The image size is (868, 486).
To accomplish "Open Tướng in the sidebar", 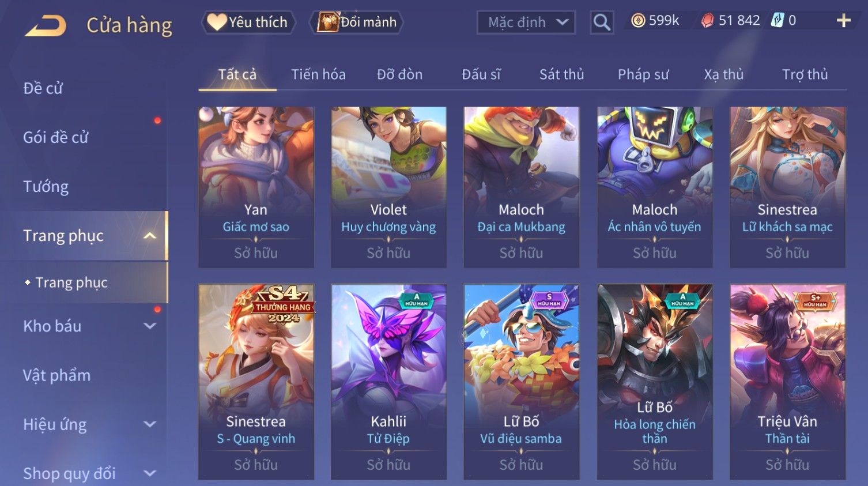I will (46, 187).
